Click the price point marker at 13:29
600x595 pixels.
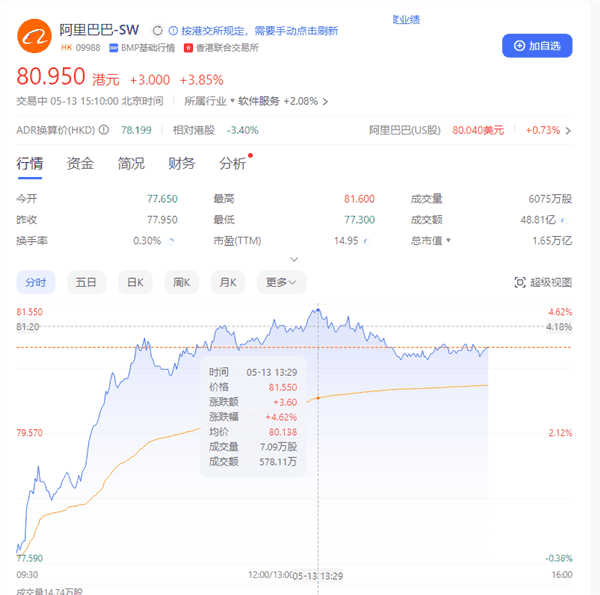[x=318, y=310]
